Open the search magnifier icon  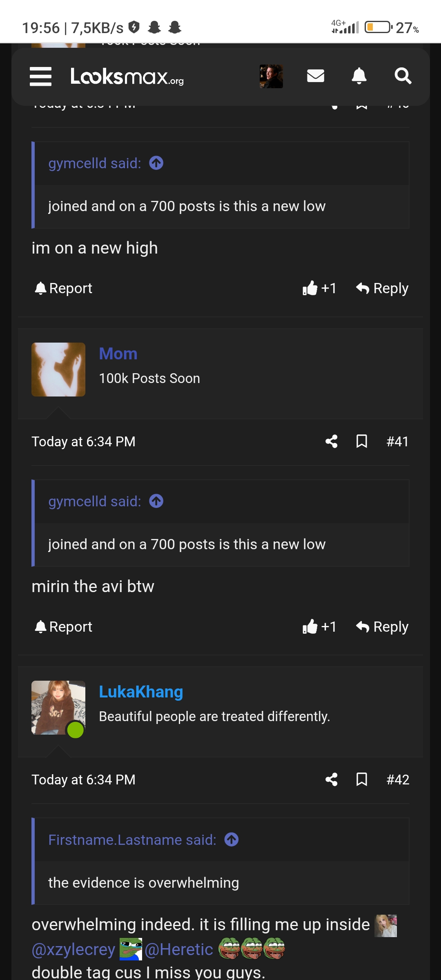tap(403, 76)
